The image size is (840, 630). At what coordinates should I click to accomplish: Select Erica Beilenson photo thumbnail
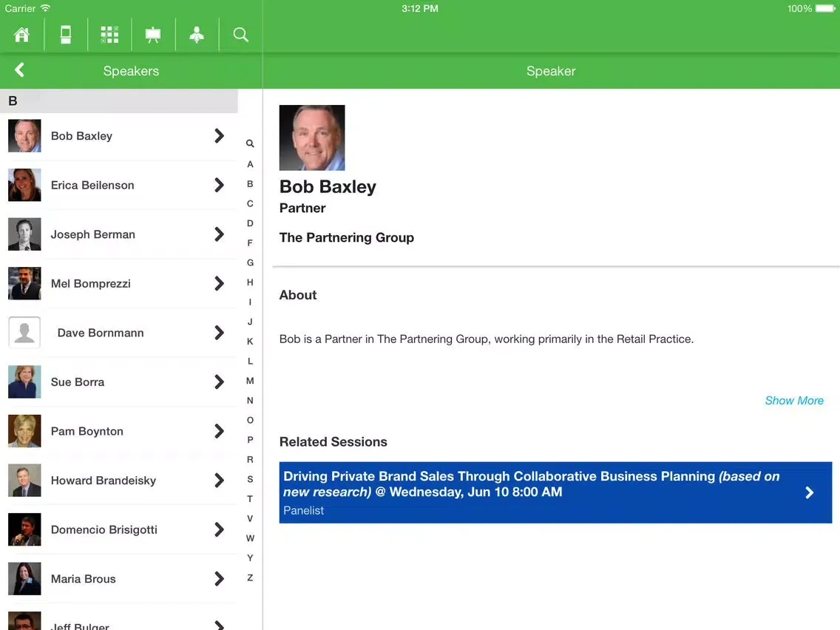coord(24,186)
